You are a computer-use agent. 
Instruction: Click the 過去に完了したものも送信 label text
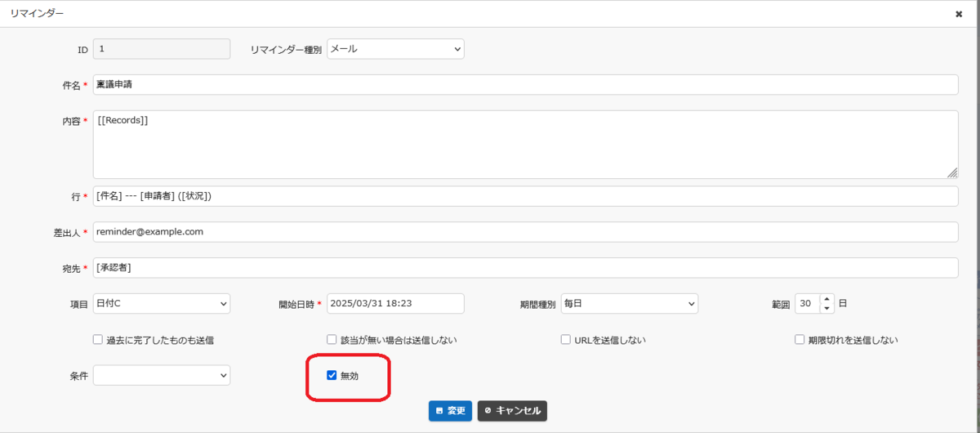click(x=160, y=340)
